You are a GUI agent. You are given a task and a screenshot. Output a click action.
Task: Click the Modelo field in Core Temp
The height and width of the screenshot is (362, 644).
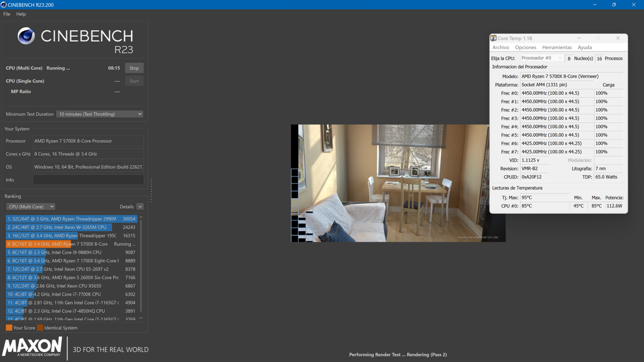tap(572, 76)
